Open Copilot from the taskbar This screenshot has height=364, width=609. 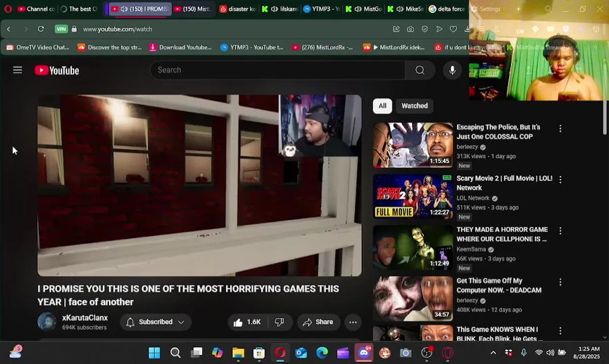pyautogui.click(x=217, y=352)
